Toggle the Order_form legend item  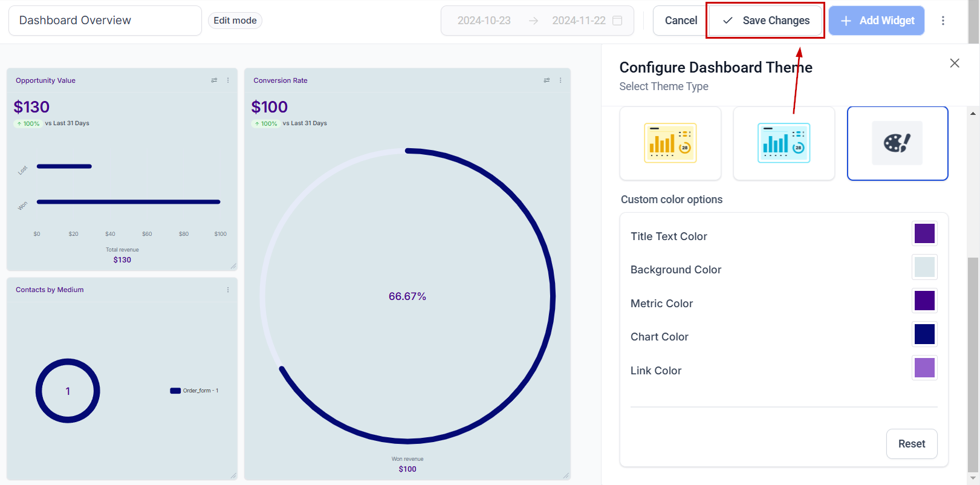[194, 391]
